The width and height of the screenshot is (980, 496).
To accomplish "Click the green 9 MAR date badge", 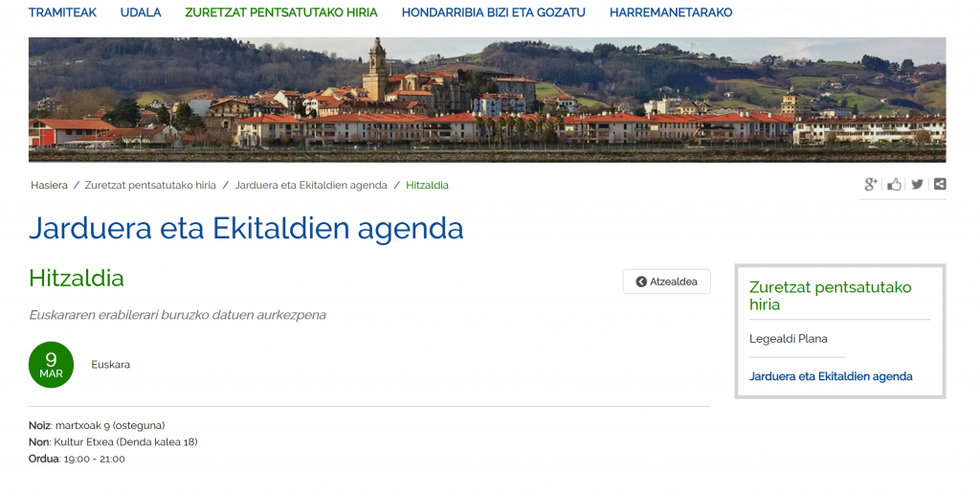I will (52, 365).
